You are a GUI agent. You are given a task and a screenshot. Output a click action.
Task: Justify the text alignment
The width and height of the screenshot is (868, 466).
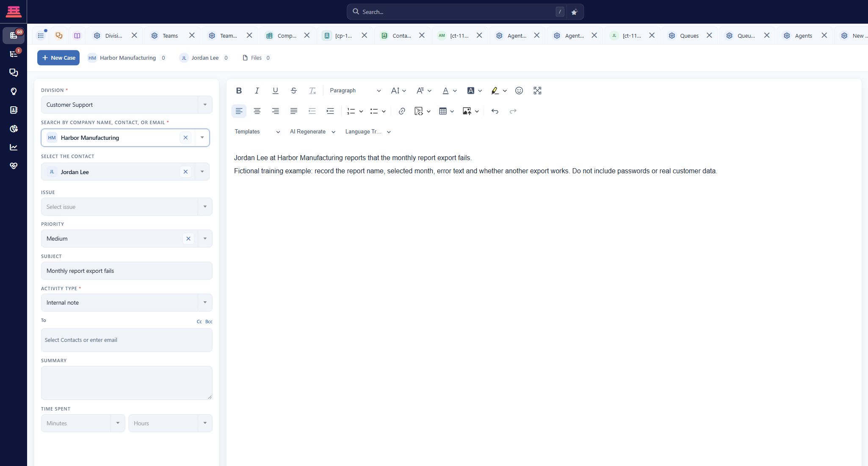(293, 111)
